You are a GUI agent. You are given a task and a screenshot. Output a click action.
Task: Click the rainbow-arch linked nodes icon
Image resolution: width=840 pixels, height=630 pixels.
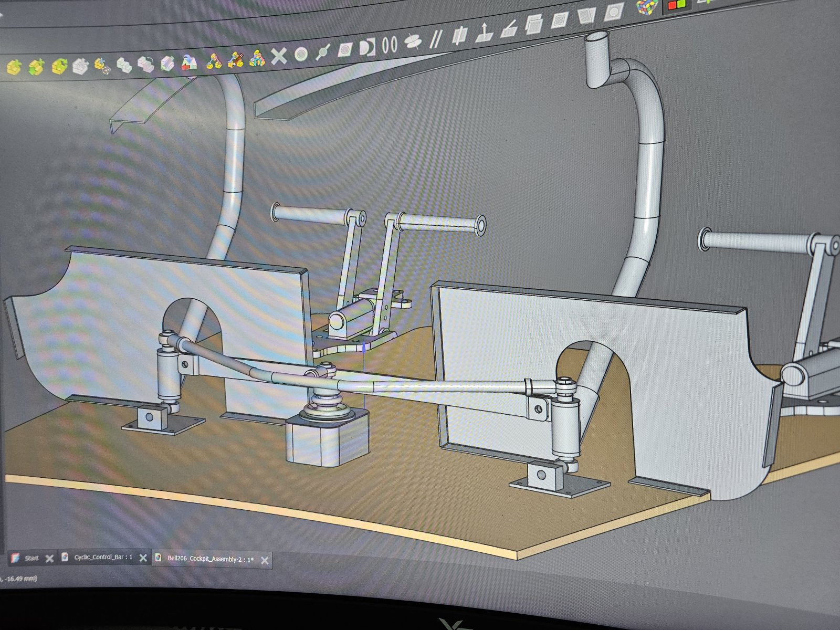[257, 58]
